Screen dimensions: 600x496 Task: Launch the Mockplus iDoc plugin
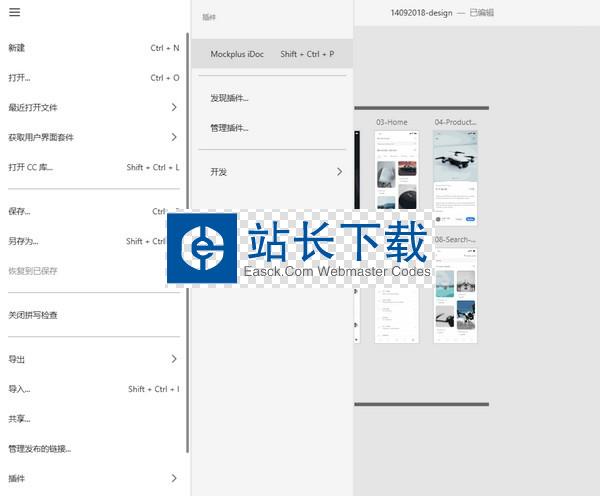pos(237,54)
